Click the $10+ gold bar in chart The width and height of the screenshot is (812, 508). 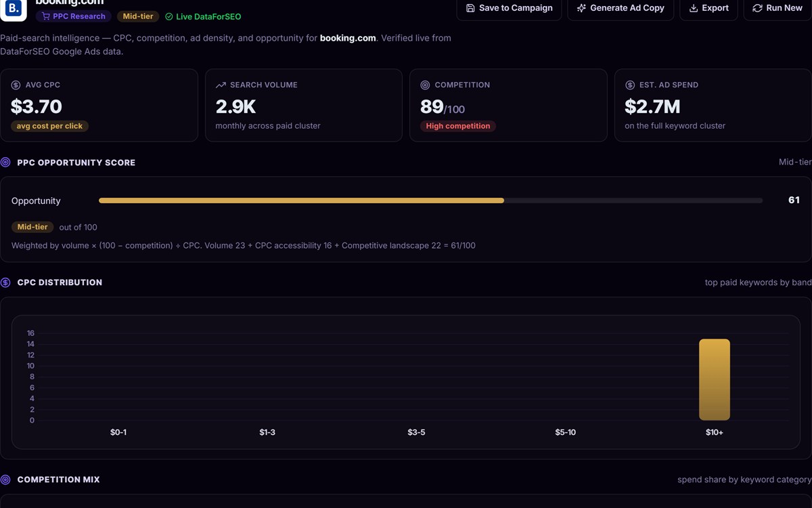[x=715, y=379]
